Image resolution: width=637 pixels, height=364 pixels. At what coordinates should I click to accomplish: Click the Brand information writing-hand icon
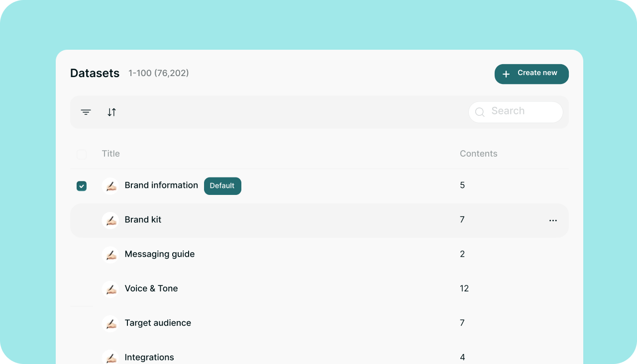(110, 186)
